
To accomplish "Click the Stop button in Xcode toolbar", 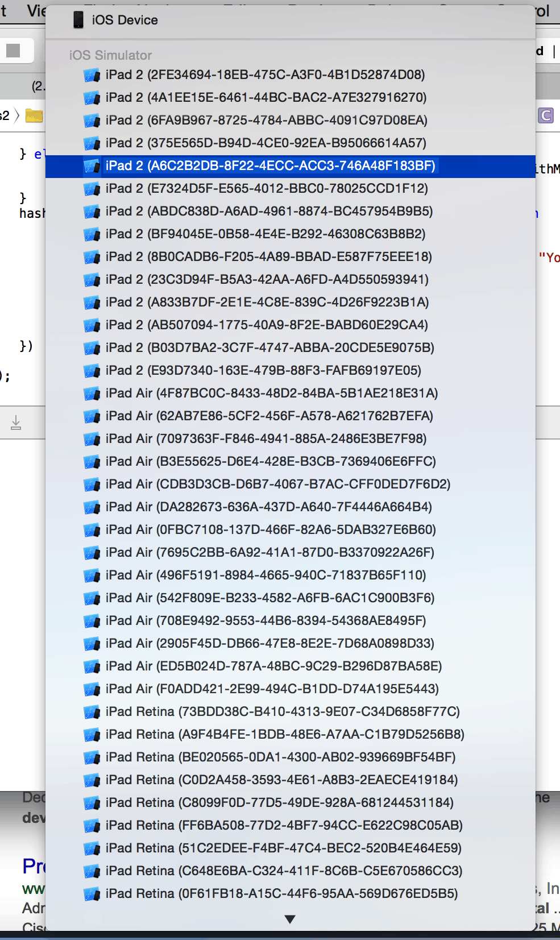I will pos(13,51).
